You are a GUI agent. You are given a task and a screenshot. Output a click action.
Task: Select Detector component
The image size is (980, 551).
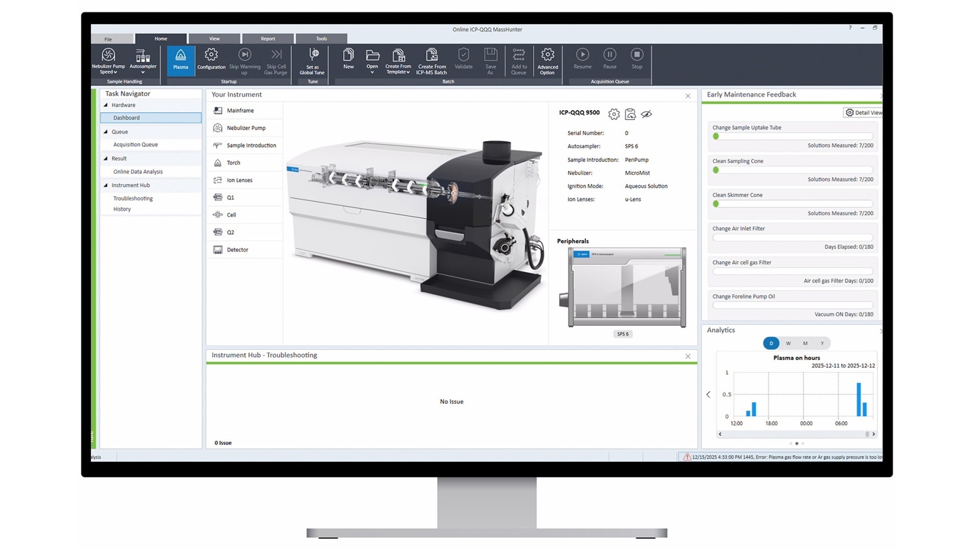pyautogui.click(x=244, y=250)
